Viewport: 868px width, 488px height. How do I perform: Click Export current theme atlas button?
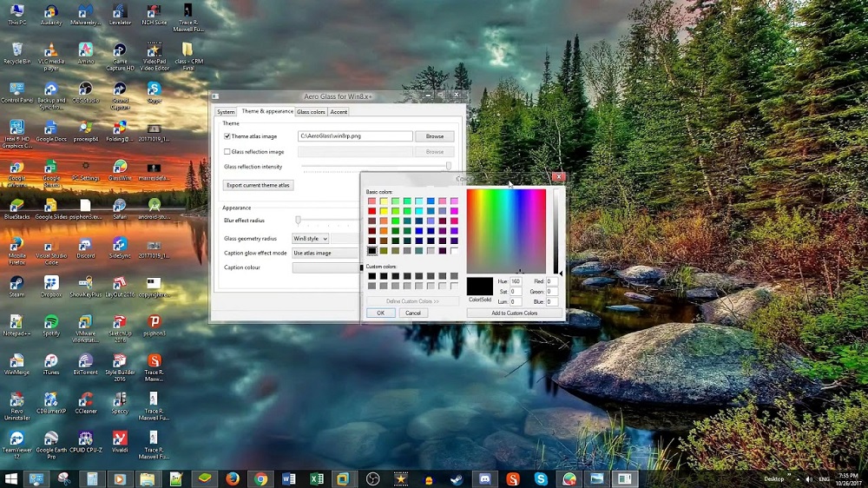pyautogui.click(x=258, y=186)
